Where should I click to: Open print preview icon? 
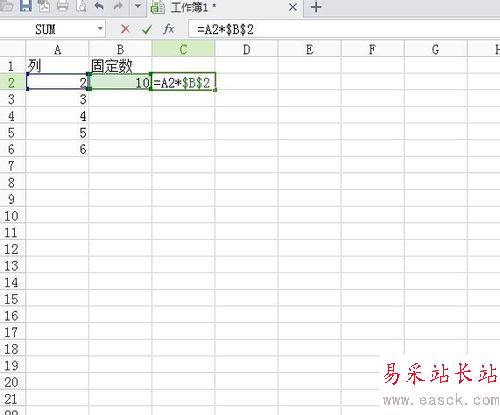click(81, 6)
